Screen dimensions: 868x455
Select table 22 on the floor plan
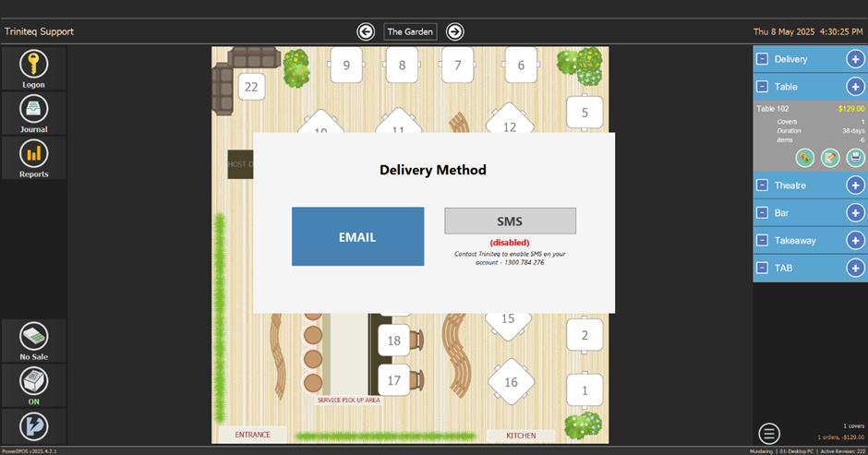point(251,87)
